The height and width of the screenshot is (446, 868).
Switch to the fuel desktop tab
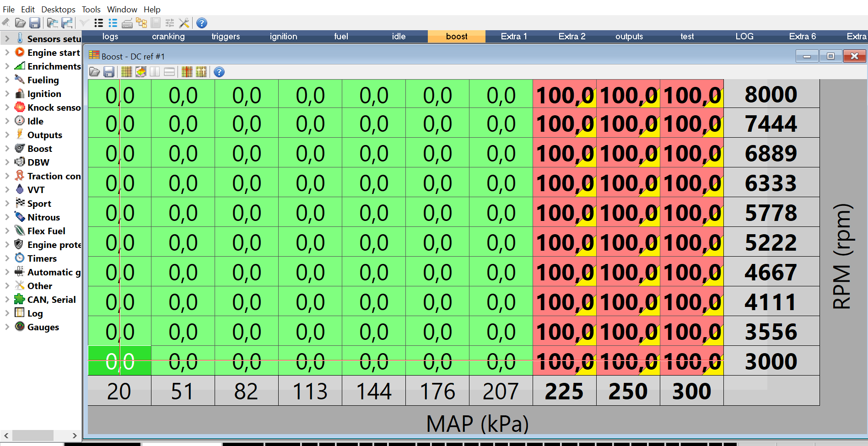click(x=341, y=37)
